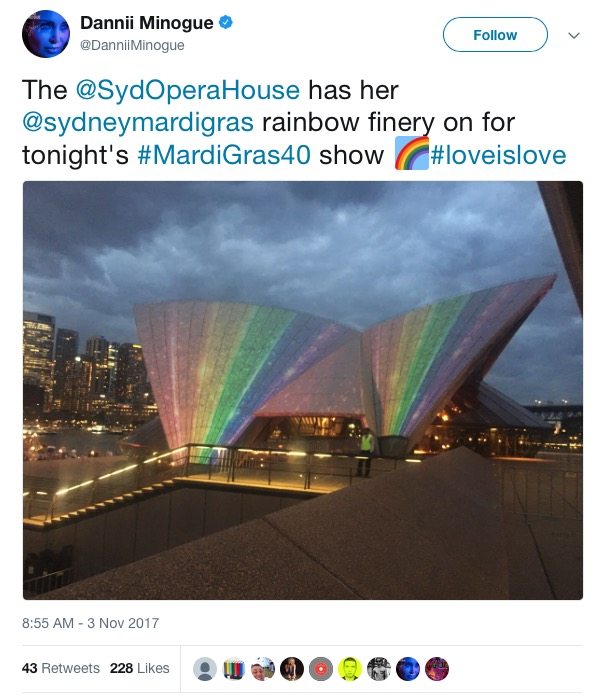This screenshot has height=696, width=611.
Task: Open the 8:55 AM - 3 Nov 2017 timestamp
Action: click(91, 623)
